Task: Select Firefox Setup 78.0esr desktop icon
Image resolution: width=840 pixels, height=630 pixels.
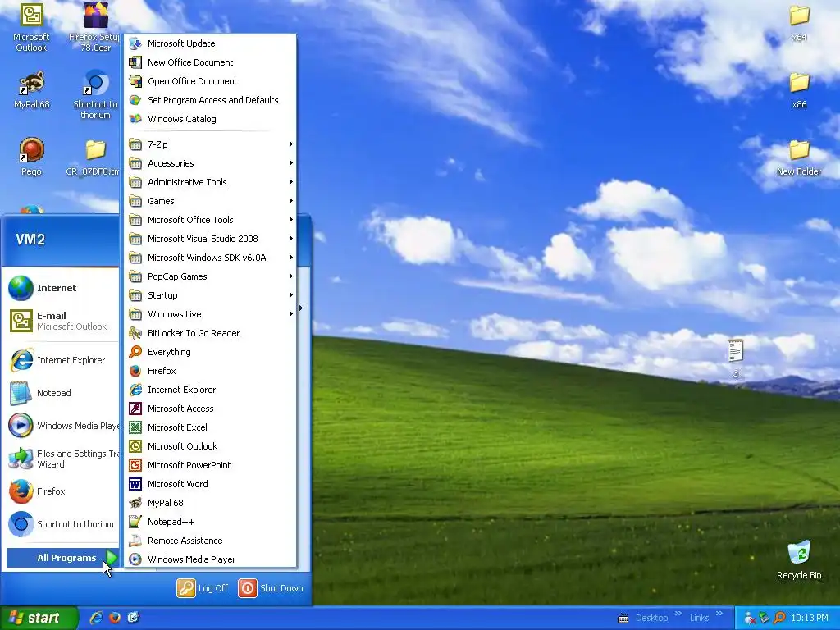Action: click(95, 27)
